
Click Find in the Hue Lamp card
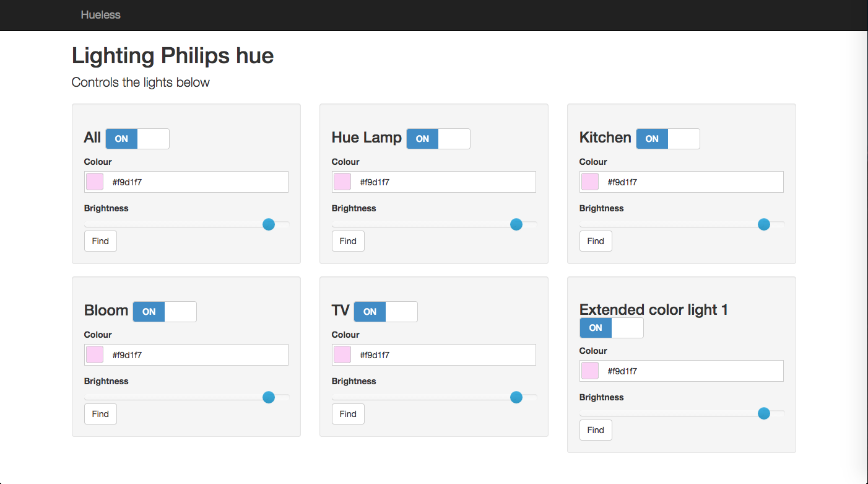(348, 241)
